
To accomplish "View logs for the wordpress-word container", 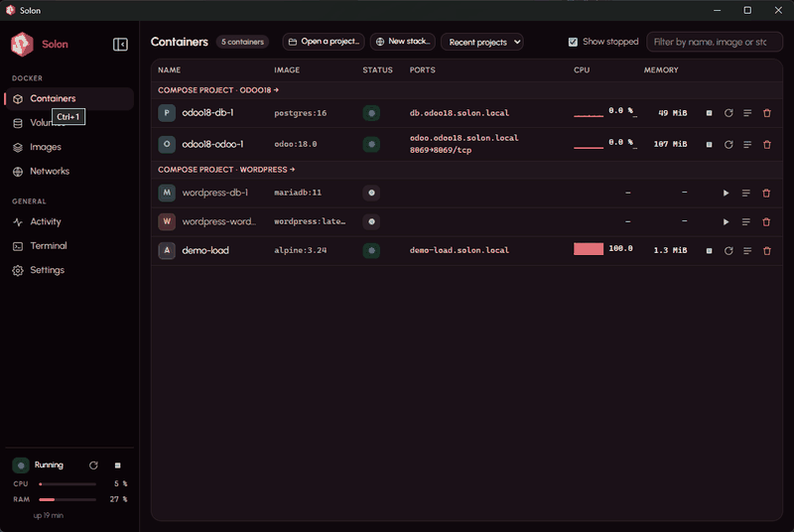I will pos(746,221).
